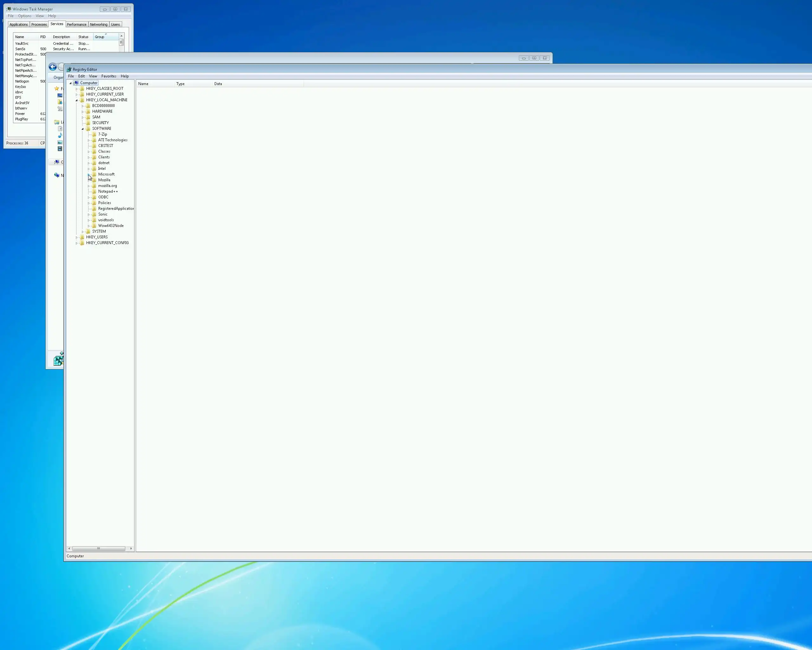Open the Favorites menu in Registry Editor
The width and height of the screenshot is (812, 650).
tap(109, 76)
